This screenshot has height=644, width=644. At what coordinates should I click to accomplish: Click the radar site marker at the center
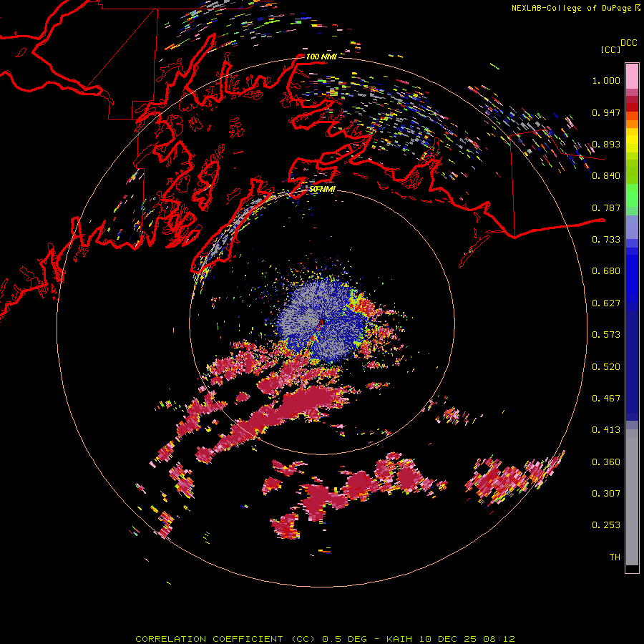coord(321,323)
